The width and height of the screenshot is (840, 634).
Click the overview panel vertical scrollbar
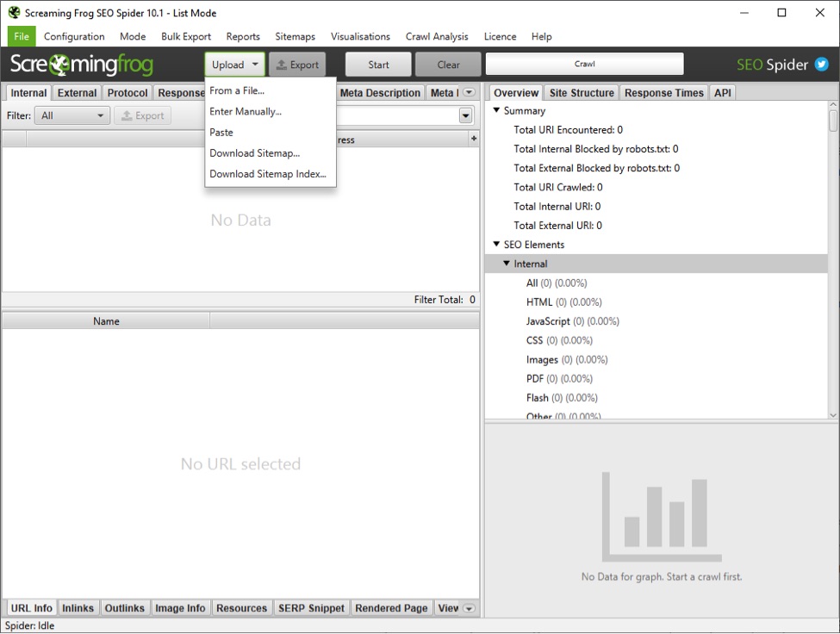(832, 258)
